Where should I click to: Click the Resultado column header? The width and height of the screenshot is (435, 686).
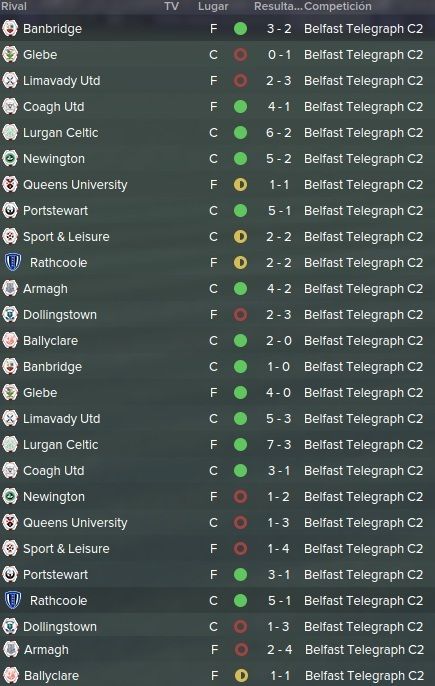(x=278, y=6)
